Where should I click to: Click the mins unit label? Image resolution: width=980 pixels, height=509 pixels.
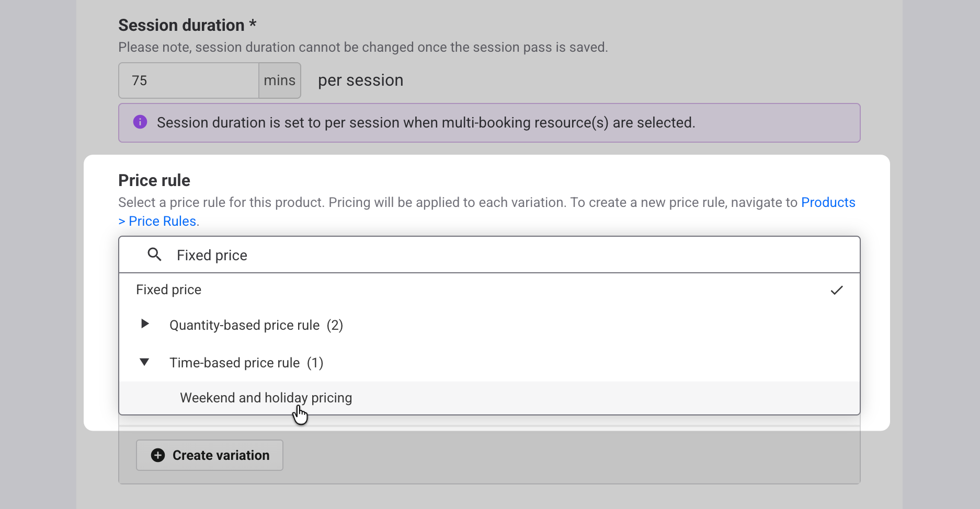coord(280,80)
